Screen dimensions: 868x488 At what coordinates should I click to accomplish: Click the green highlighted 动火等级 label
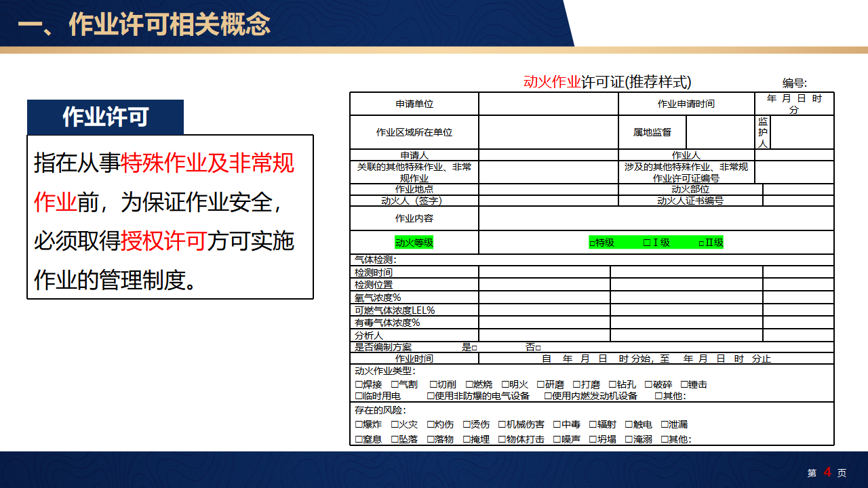tap(414, 242)
